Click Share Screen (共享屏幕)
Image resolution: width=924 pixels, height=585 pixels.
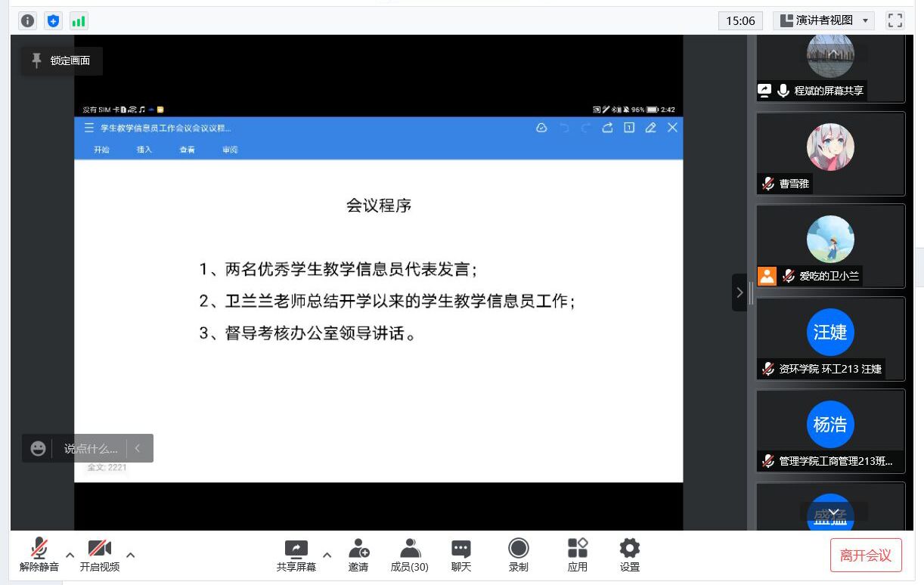point(296,556)
